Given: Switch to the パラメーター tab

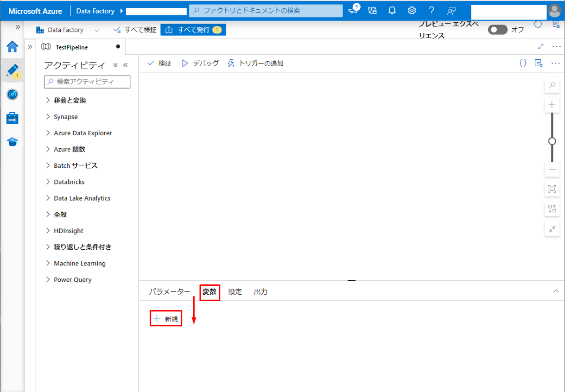Looking at the screenshot, I should click(x=170, y=292).
